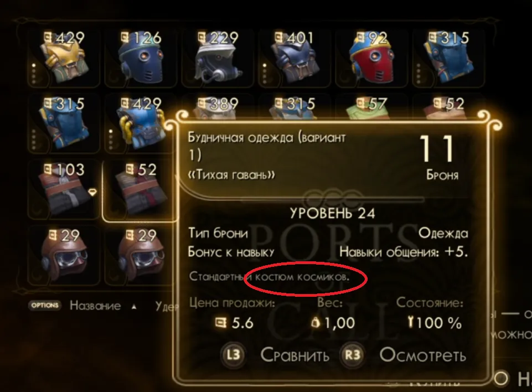Choose Сравнить to compare items
Image resolution: width=532 pixels, height=392 pixels.
295,355
